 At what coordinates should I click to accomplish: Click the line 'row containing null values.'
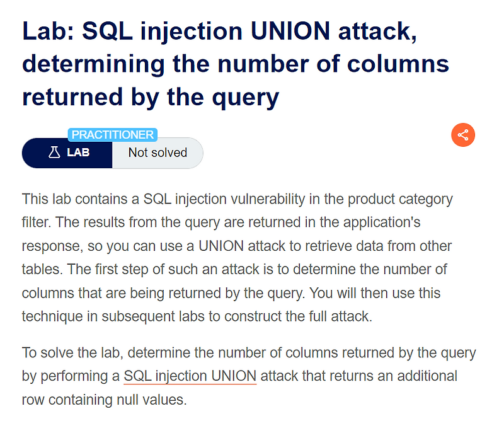(105, 400)
